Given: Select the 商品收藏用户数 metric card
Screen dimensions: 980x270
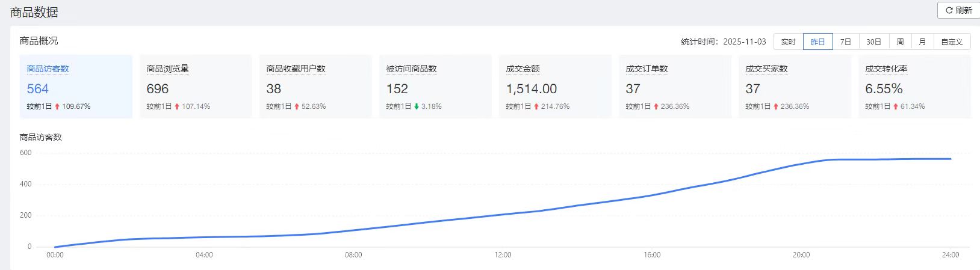Looking at the screenshot, I should pos(315,87).
